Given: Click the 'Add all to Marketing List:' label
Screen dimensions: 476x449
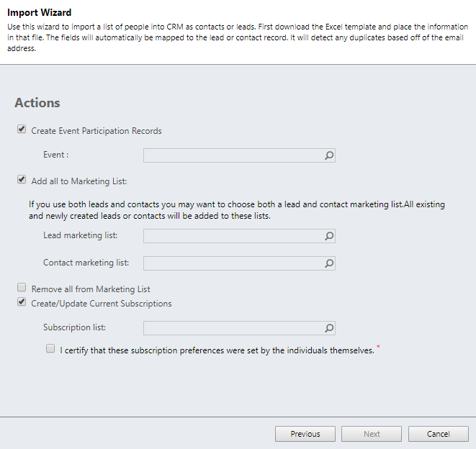Looking at the screenshot, I should pyautogui.click(x=79, y=181).
